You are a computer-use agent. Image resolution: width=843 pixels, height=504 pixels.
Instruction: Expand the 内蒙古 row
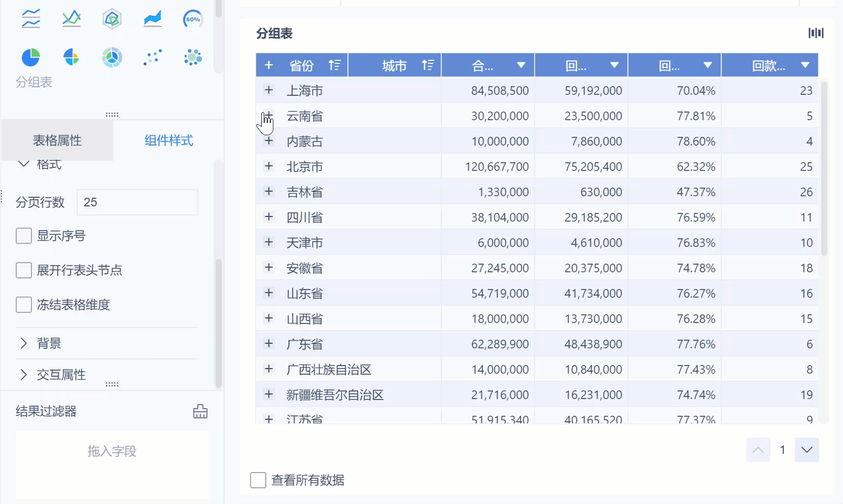pos(269,141)
